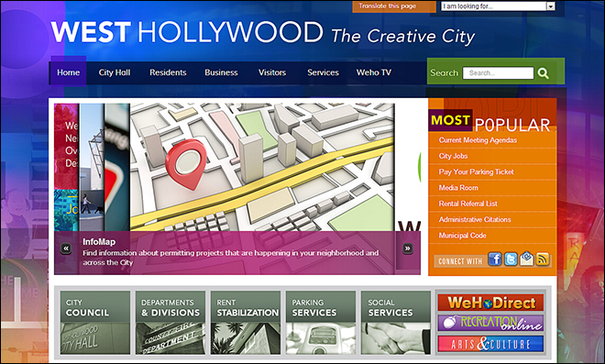This screenshot has width=605, height=364.
Task: Open the Parking Services tile
Action: coord(321,323)
